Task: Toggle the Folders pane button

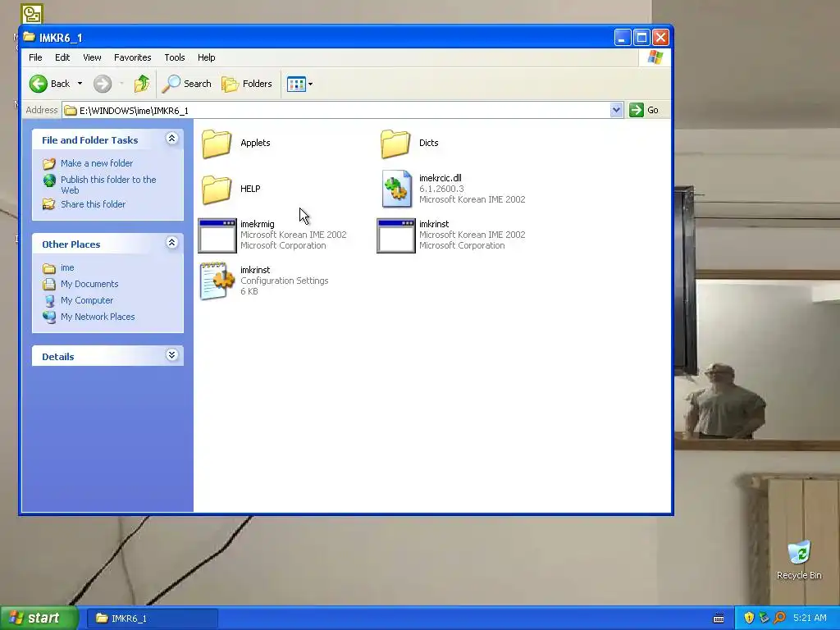Action: pos(247,84)
